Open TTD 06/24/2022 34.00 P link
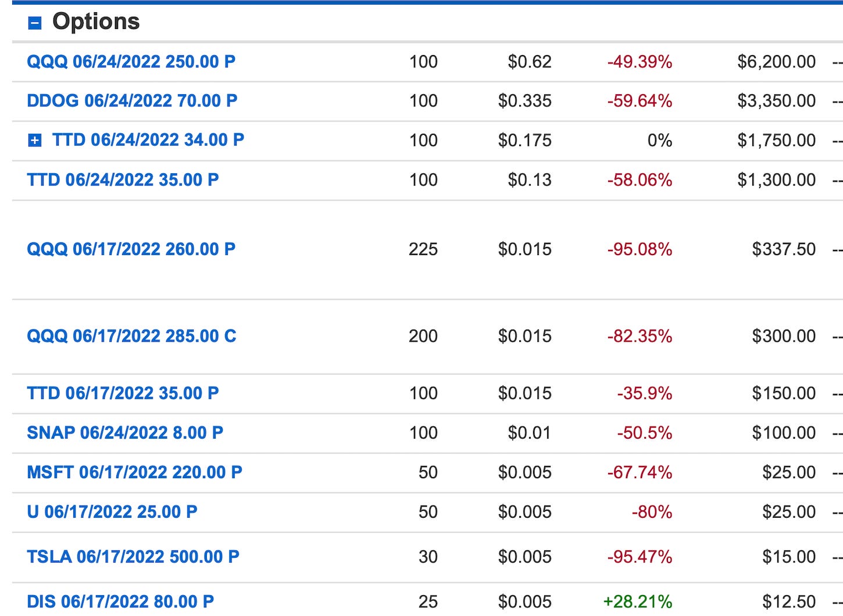The height and width of the screenshot is (616, 843). [x=148, y=139]
